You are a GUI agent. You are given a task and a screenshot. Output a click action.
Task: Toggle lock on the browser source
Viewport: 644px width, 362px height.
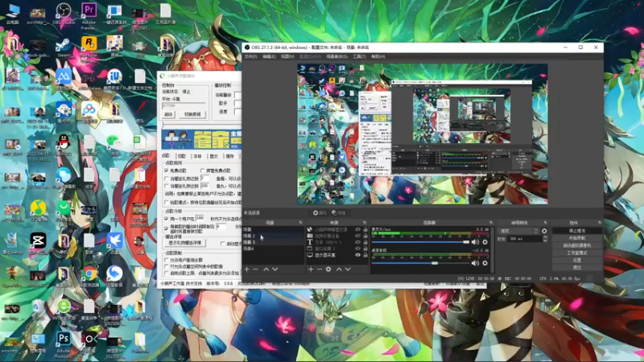point(365,229)
